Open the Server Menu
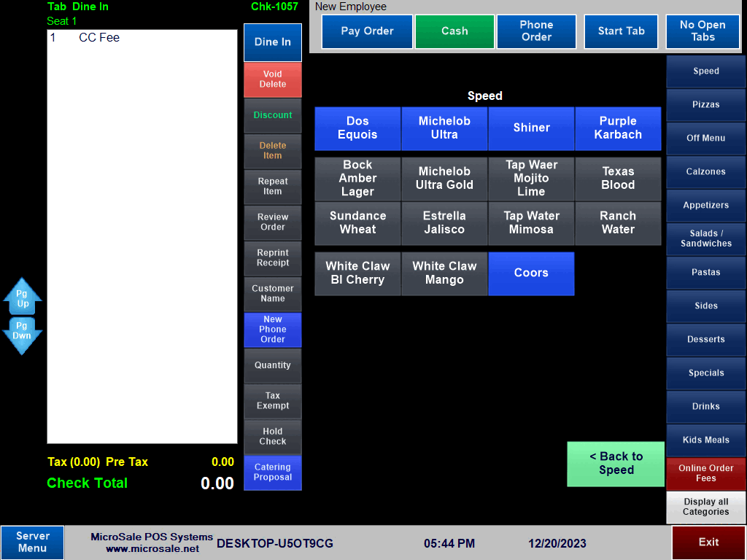Screen dimensions: 747x560 (x=32, y=542)
